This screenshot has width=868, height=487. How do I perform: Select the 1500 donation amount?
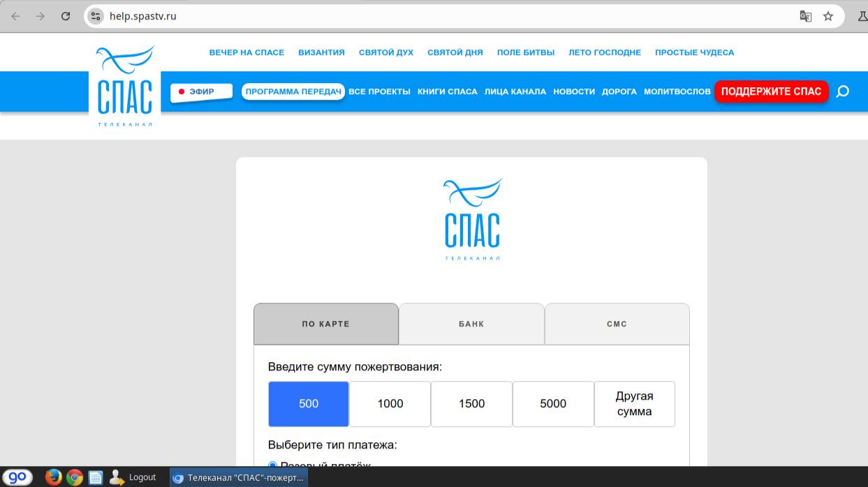[x=471, y=403]
